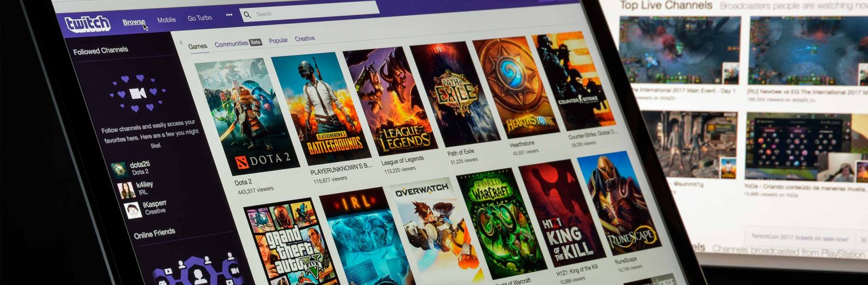The height and width of the screenshot is (285, 868).
Task: Open Go Turbo in the top bar
Action: coord(199,18)
